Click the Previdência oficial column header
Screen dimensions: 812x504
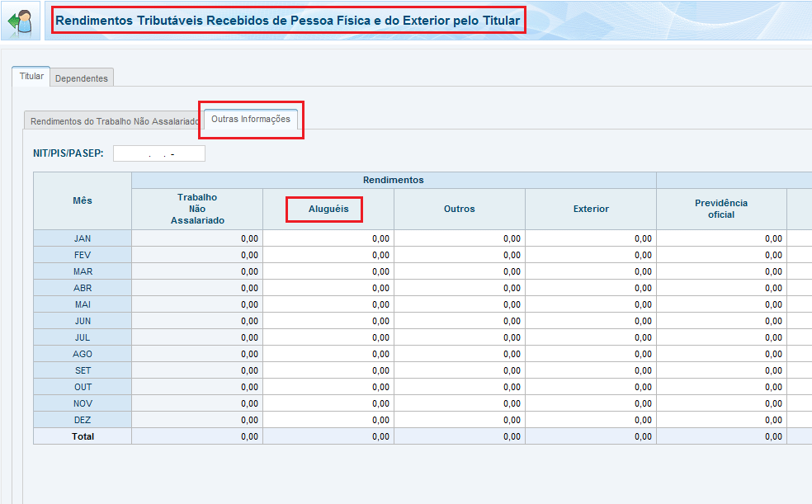point(721,209)
